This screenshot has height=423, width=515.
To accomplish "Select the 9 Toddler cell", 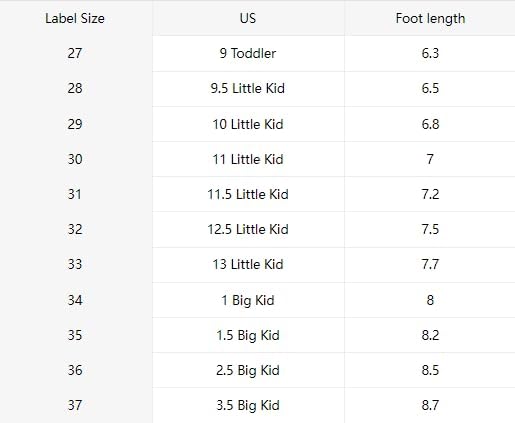I will pos(248,53).
